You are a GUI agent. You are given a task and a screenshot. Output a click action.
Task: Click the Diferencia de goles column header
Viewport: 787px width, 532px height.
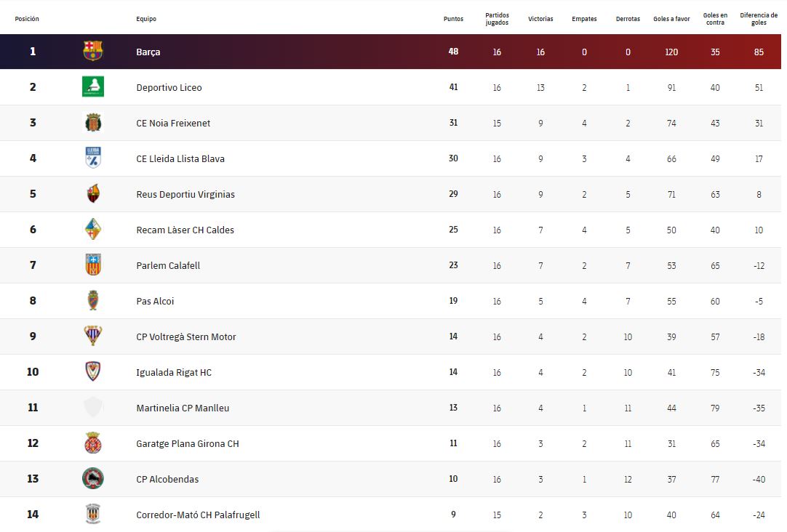759,19
